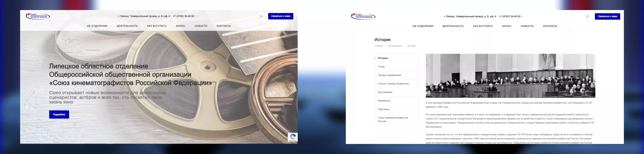Open «Контакты» menu item on the homepage
This screenshot has width=644, height=154.
point(224,26)
